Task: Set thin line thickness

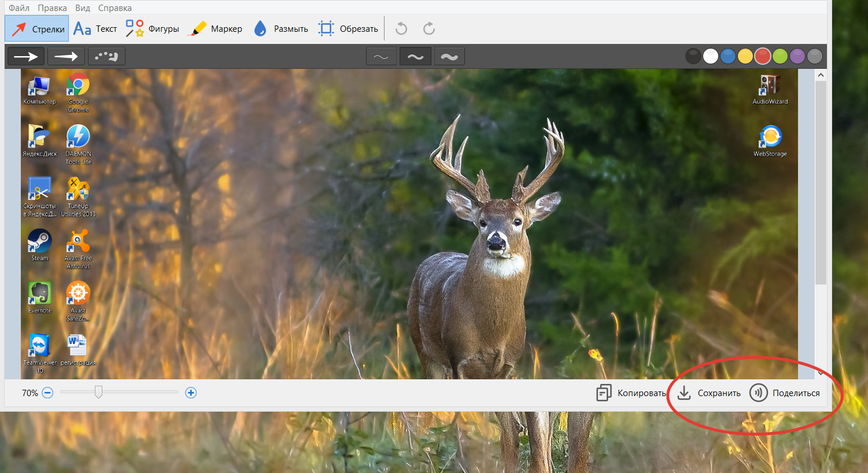Action: point(381,57)
